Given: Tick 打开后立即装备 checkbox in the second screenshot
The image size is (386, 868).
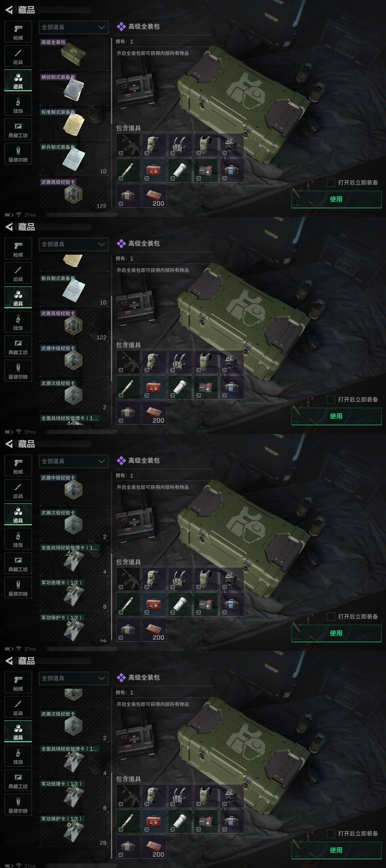Looking at the screenshot, I should [331, 400].
